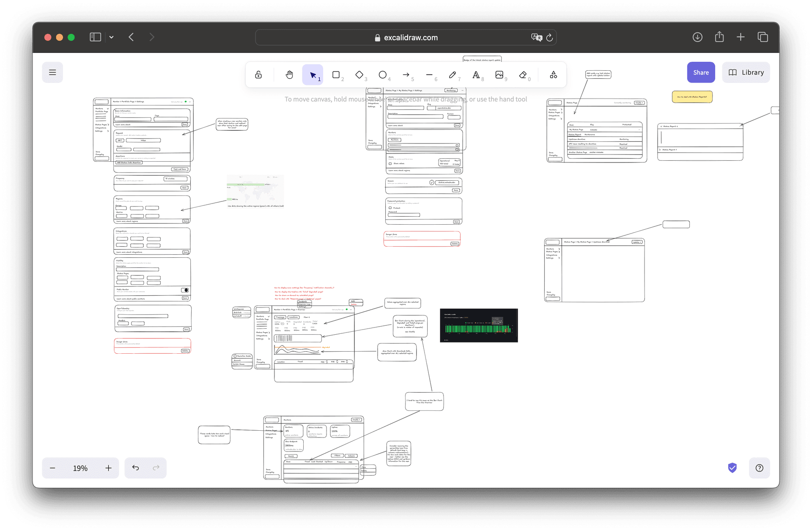This screenshot has width=812, height=531.
Task: Toggle the keep-tool-active lock
Action: click(258, 74)
